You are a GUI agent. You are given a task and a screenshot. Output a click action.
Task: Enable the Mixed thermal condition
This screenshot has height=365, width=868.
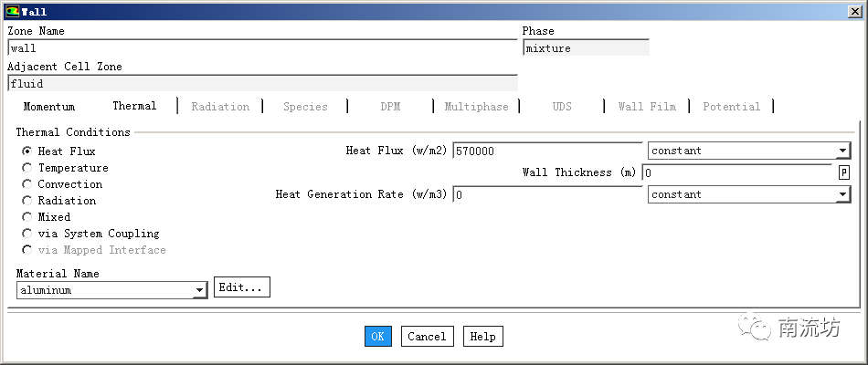[x=27, y=217]
